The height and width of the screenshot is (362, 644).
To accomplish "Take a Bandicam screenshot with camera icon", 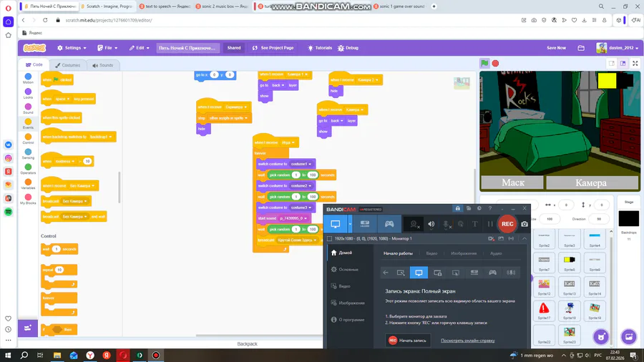I will tap(525, 224).
